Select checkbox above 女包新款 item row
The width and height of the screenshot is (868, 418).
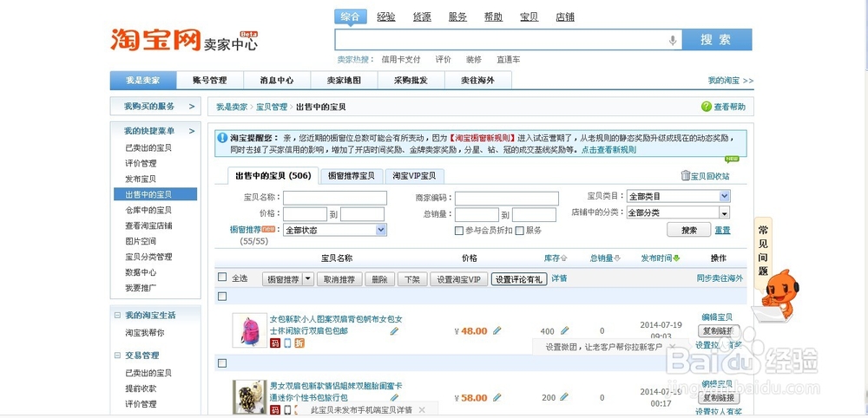222,297
